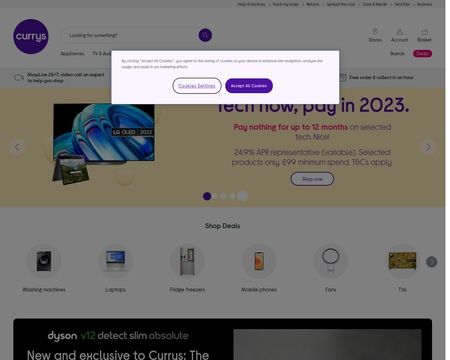
Task: Click Track my order link
Action: pyautogui.click(x=286, y=4)
